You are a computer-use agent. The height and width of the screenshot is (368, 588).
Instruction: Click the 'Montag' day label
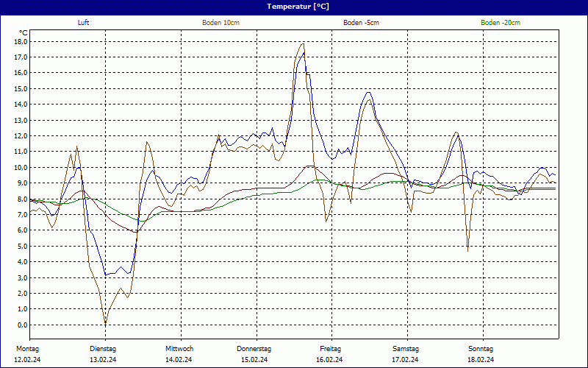point(28,349)
